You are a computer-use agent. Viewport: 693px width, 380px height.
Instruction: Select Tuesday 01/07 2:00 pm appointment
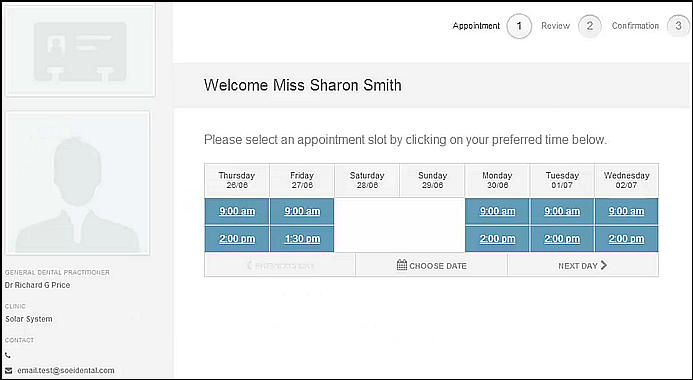[562, 239]
